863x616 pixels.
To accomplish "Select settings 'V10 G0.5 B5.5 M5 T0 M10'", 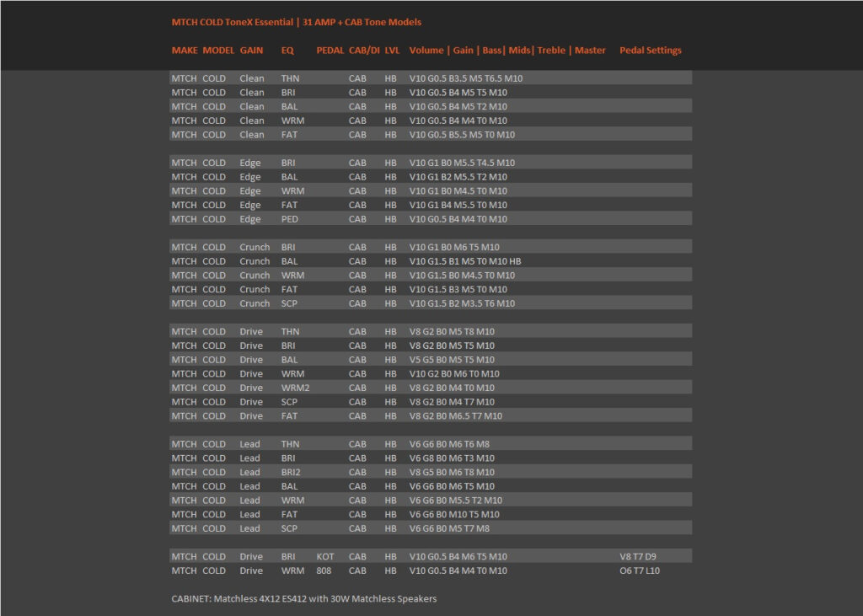I will coord(462,134).
